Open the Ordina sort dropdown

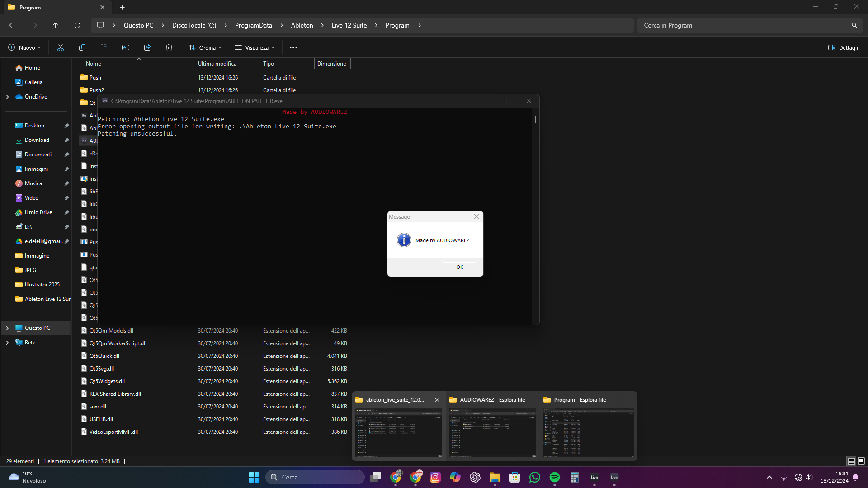(205, 47)
